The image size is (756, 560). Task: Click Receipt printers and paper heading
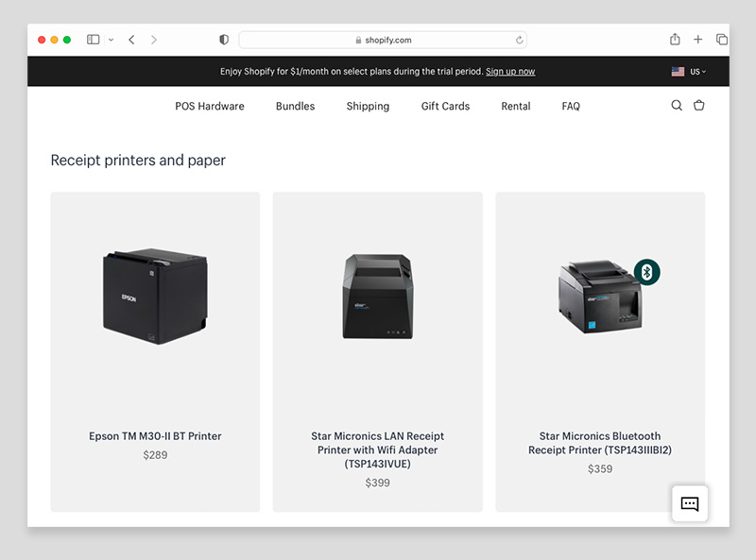point(138,160)
